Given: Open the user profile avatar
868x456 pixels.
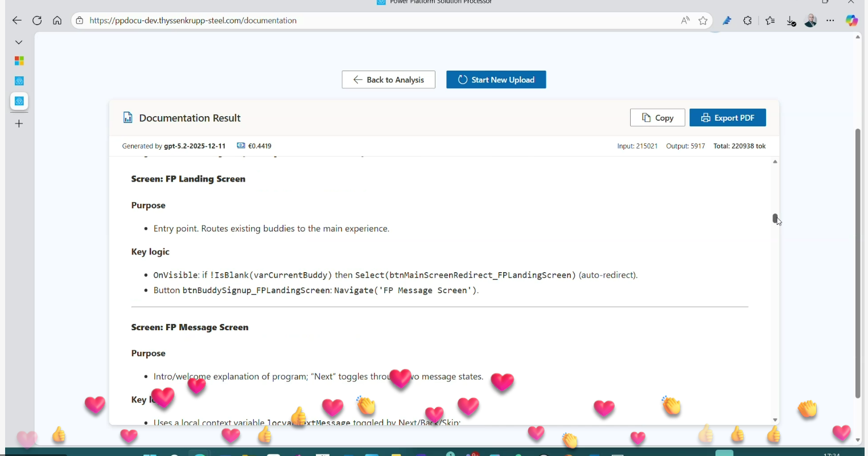Looking at the screenshot, I should coord(811,20).
